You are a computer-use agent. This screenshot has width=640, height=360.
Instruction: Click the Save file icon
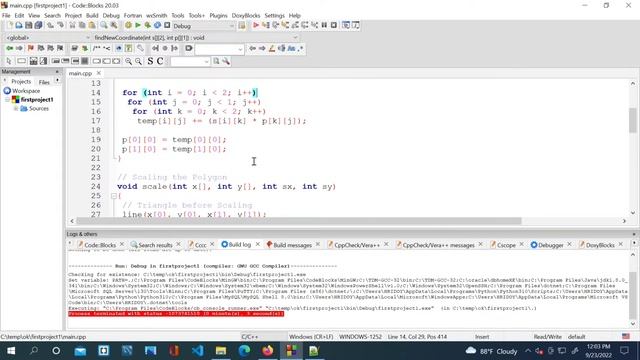[x=29, y=25]
